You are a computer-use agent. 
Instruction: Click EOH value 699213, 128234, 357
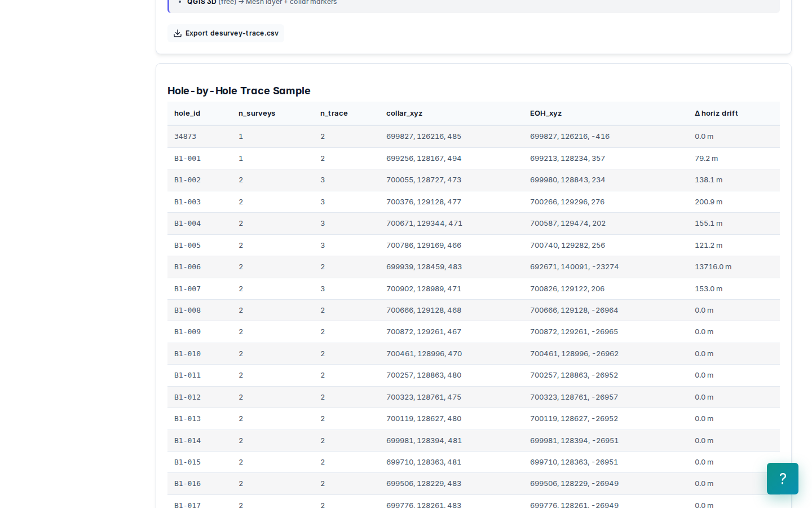[x=567, y=159]
